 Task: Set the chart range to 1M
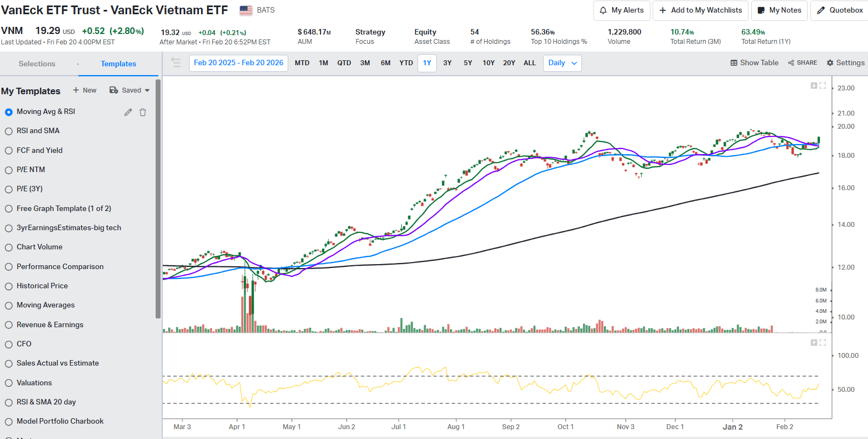pos(324,63)
